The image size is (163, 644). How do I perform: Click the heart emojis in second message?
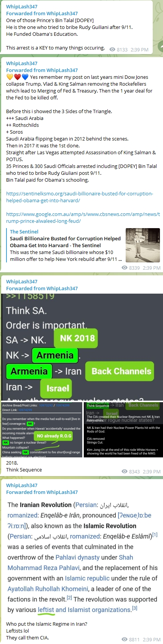[x=17, y=77]
